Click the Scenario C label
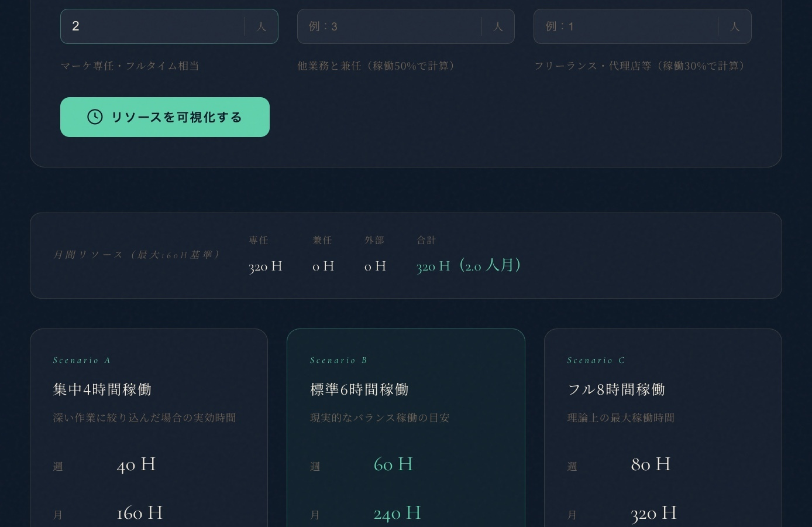This screenshot has height=527, width=812. tap(596, 360)
